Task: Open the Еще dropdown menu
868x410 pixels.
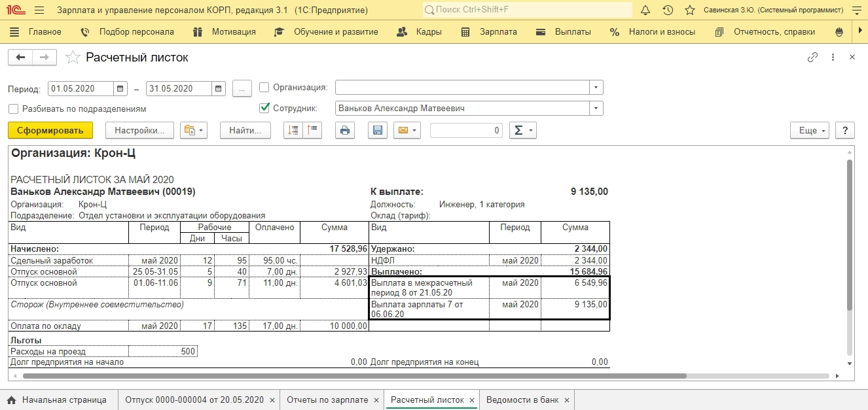Action: tap(810, 130)
